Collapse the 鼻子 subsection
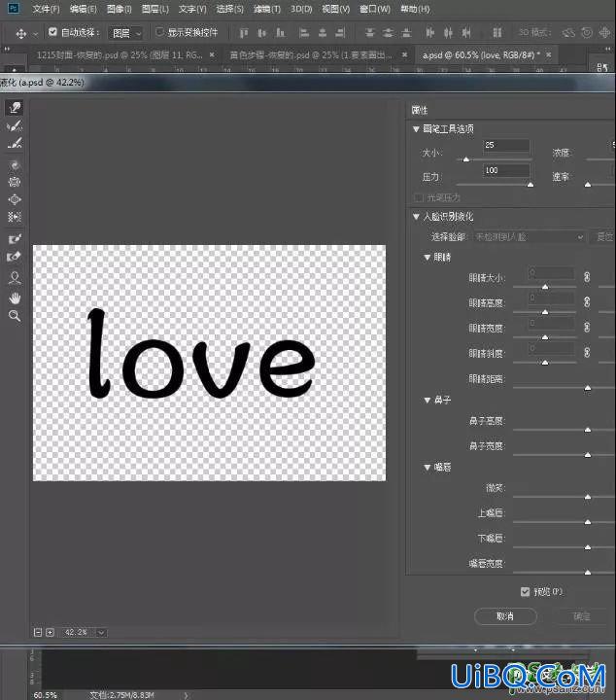 [427, 400]
